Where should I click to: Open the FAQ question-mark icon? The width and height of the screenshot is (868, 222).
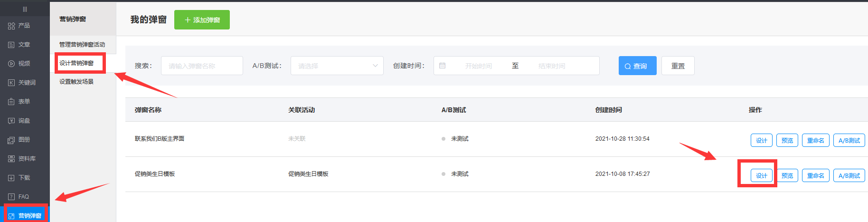click(x=11, y=197)
